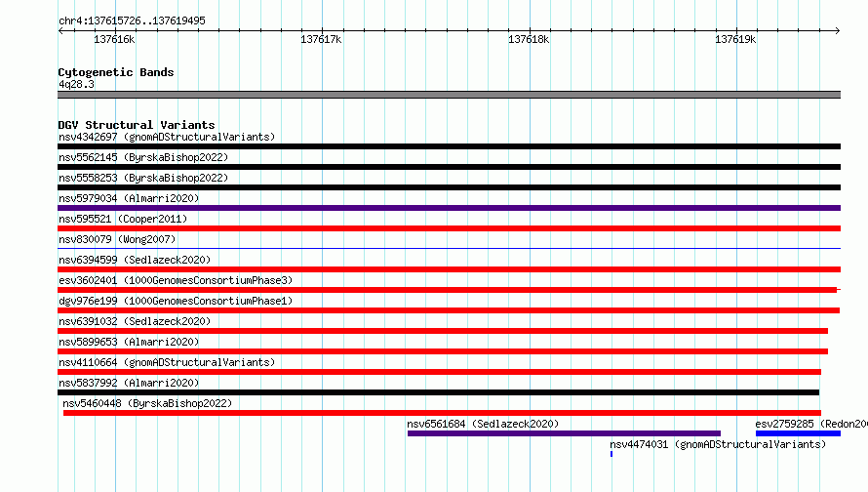Click the right arrow end of ruler
Image resolution: width=868 pixels, height=492 pixels.
tap(837, 30)
